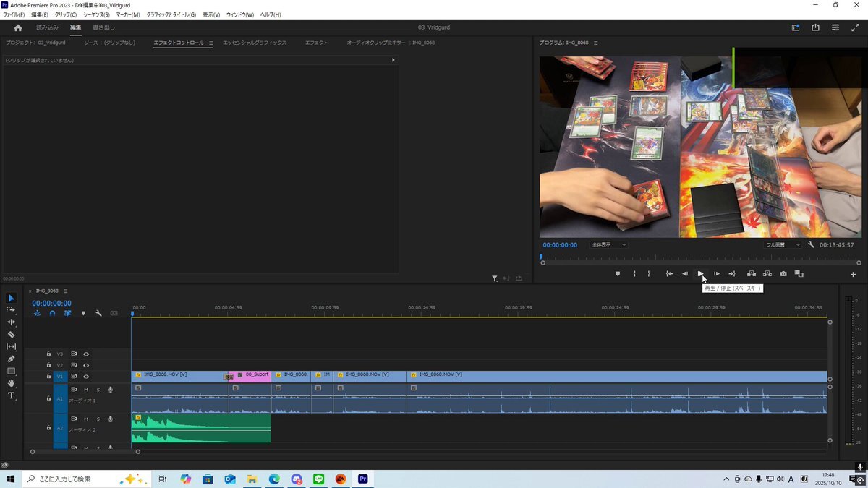Switch to the エッセンシャルグラフィックス tab

[x=255, y=43]
